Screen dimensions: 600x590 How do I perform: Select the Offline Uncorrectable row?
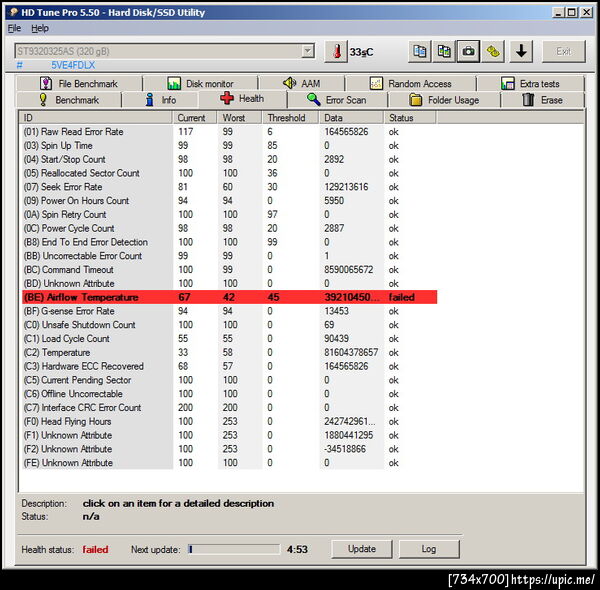(230, 394)
